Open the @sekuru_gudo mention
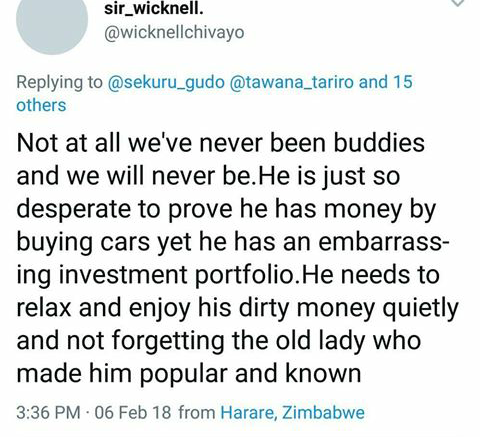The width and height of the screenshot is (480, 437). 166,82
